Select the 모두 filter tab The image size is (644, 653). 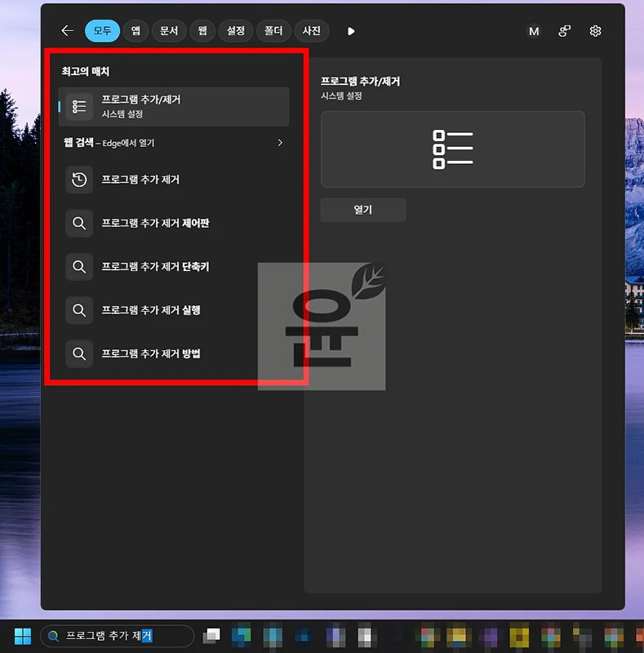click(102, 31)
